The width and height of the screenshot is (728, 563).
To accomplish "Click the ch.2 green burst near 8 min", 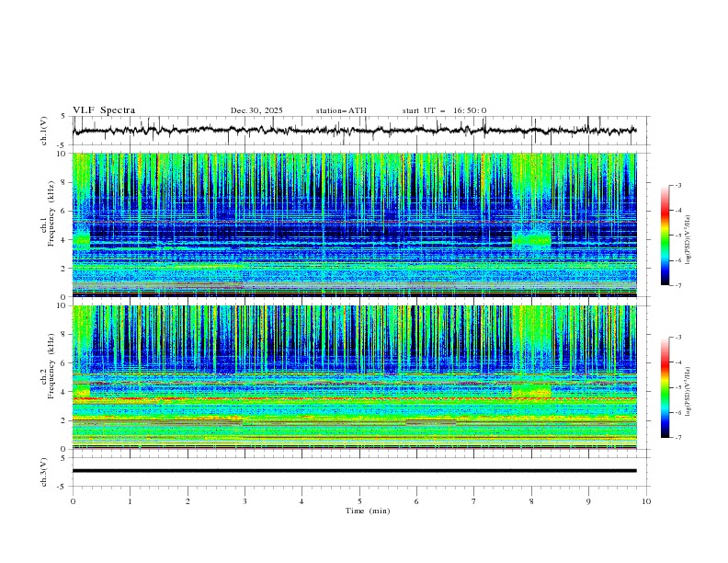I will (531, 390).
